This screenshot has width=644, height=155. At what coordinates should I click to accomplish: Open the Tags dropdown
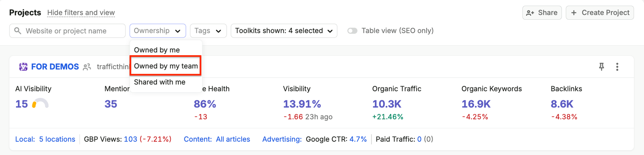(x=208, y=31)
